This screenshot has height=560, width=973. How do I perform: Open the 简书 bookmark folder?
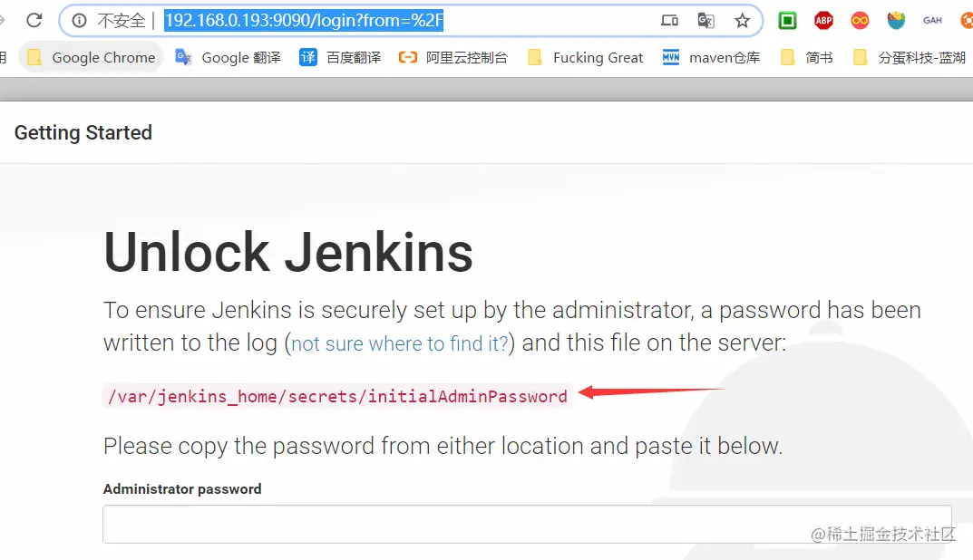(x=807, y=58)
